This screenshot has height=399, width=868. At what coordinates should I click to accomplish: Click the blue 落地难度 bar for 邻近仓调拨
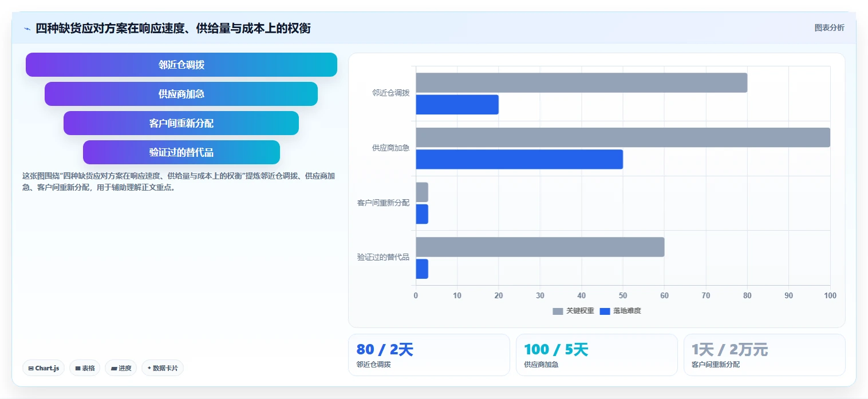[x=457, y=105]
